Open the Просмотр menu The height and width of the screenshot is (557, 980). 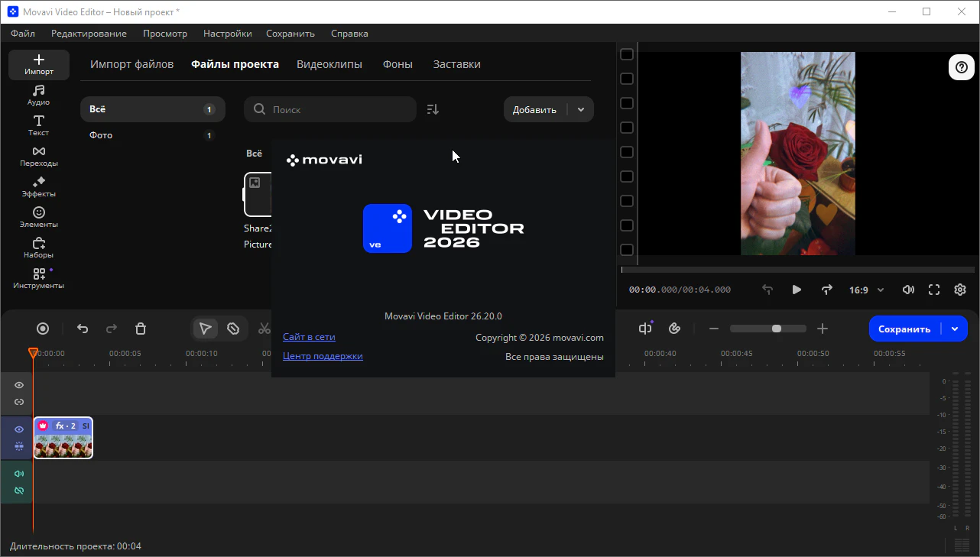(165, 34)
